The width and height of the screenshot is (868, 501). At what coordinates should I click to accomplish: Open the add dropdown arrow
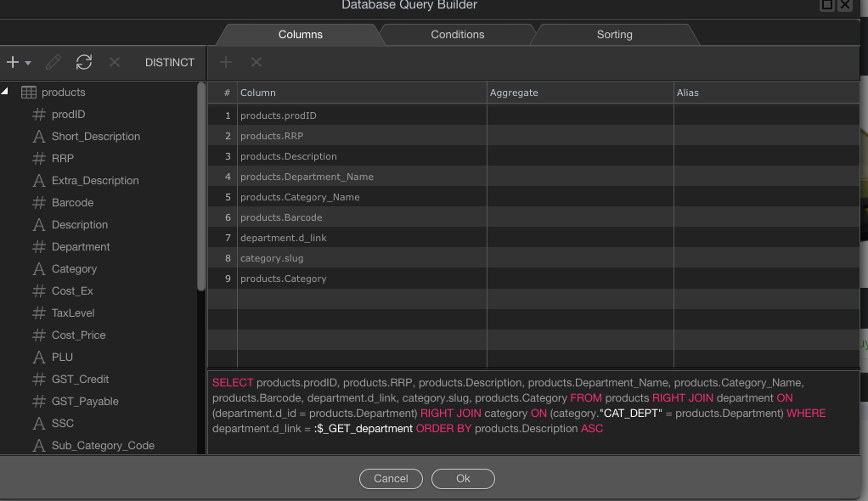tap(28, 63)
